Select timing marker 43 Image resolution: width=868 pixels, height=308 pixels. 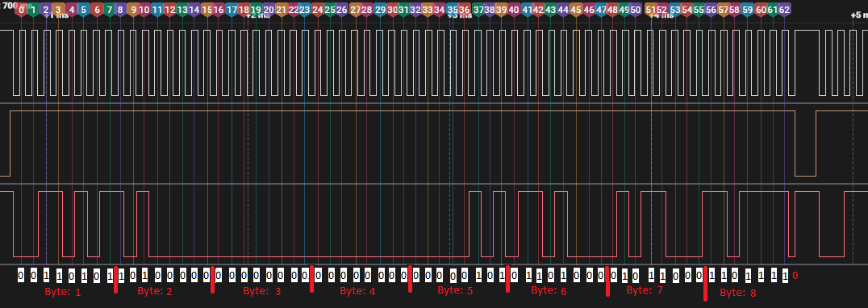click(551, 10)
